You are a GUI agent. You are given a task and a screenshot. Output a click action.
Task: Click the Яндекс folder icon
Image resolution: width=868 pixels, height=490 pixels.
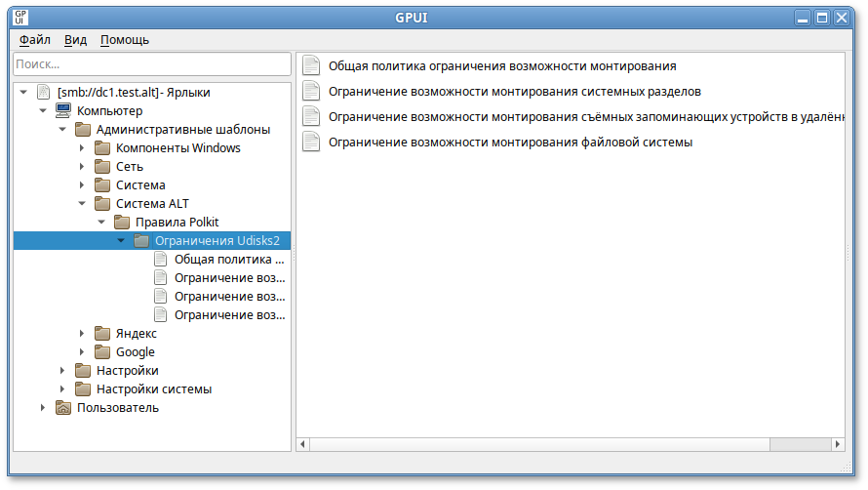coord(101,334)
